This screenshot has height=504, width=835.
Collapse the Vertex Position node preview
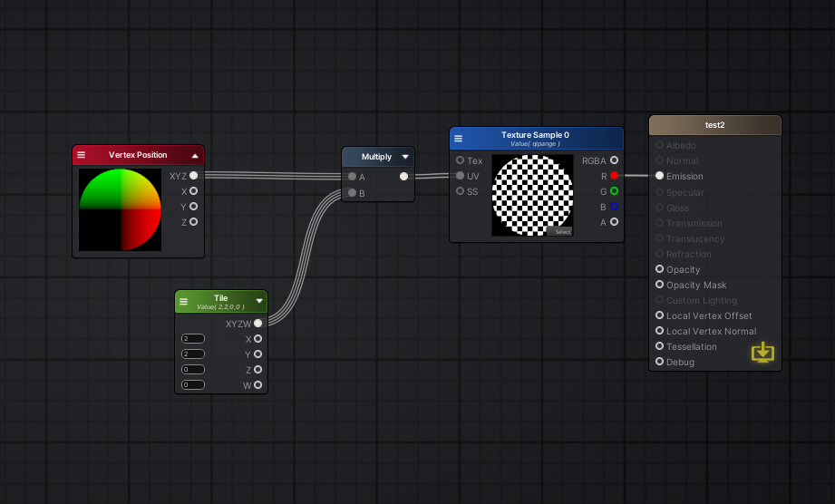(194, 156)
